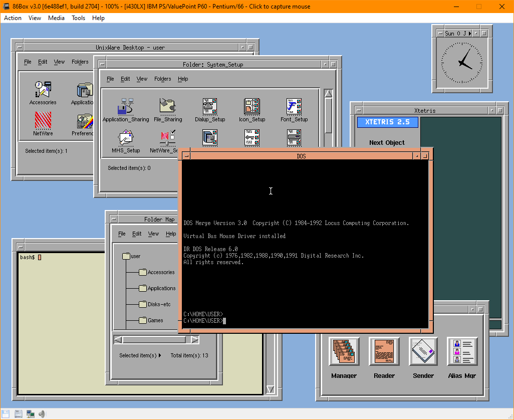The height and width of the screenshot is (420, 514).
Task: Open the mail Reader icon
Action: (x=384, y=351)
